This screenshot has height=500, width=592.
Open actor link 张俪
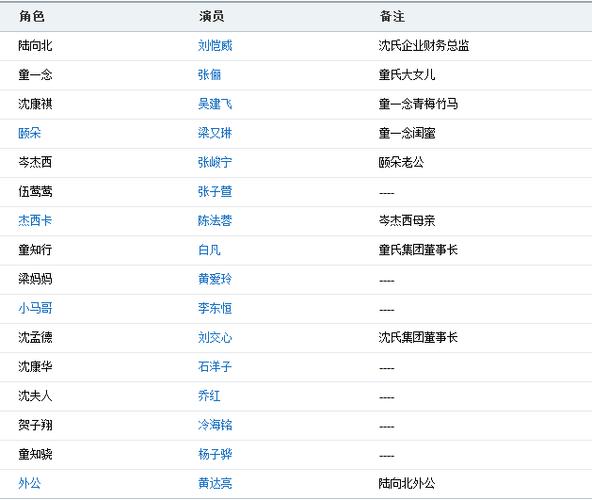209,75
